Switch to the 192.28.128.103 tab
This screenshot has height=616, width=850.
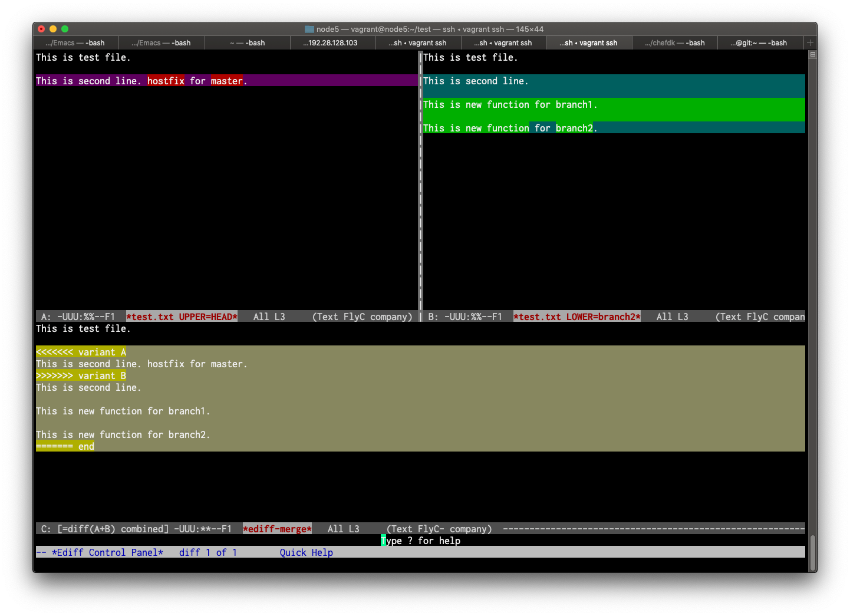tap(333, 42)
